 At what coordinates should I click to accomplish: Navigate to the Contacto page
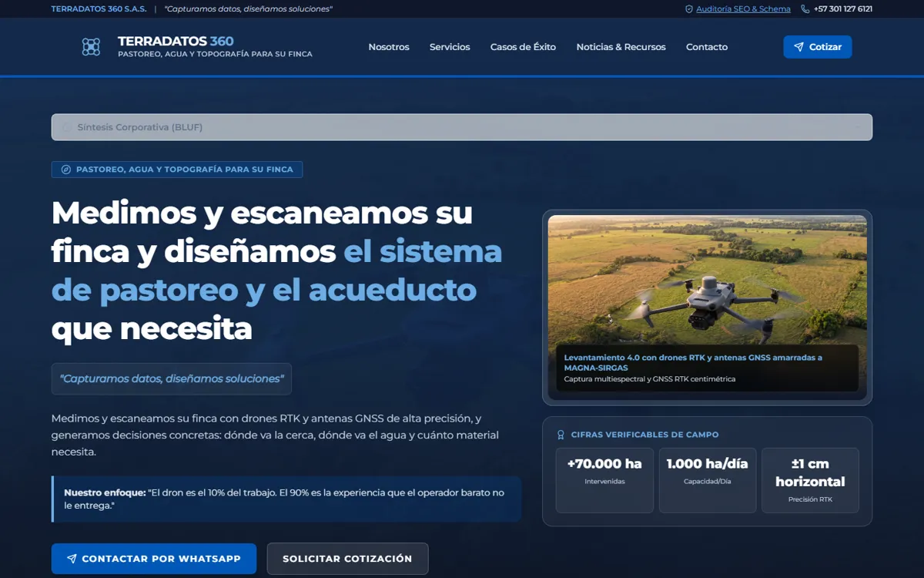click(707, 47)
